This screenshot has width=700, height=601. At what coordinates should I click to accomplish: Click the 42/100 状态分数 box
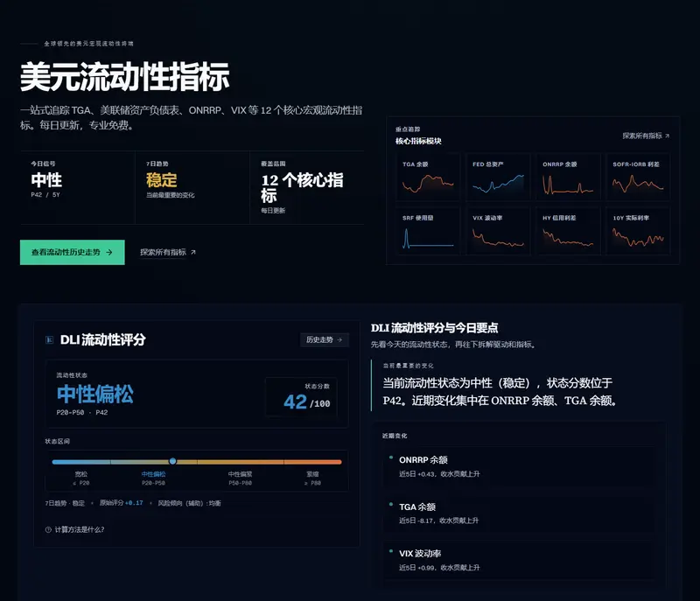pyautogui.click(x=301, y=397)
